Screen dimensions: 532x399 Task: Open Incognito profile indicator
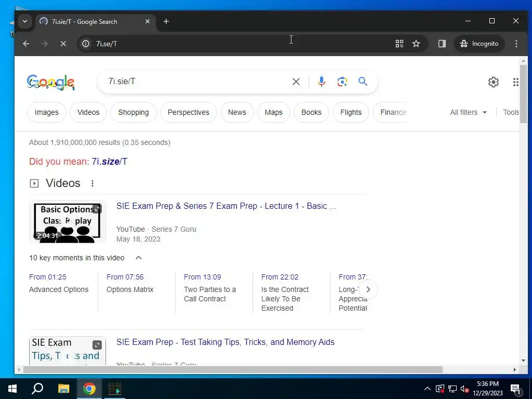point(479,44)
